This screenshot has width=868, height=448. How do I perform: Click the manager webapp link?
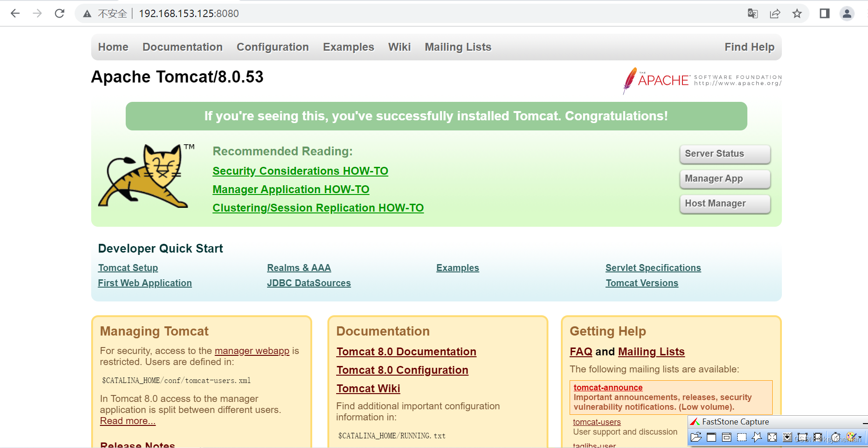[x=252, y=351]
